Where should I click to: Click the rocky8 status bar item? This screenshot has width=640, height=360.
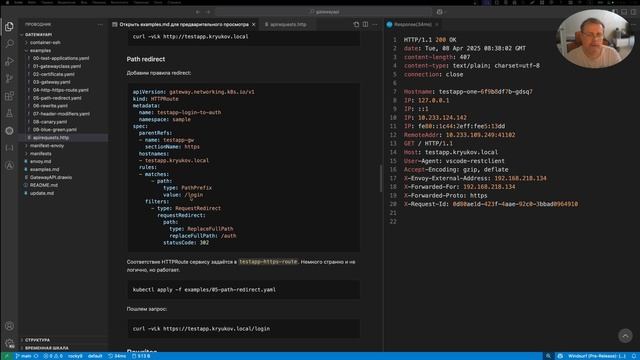[75, 356]
